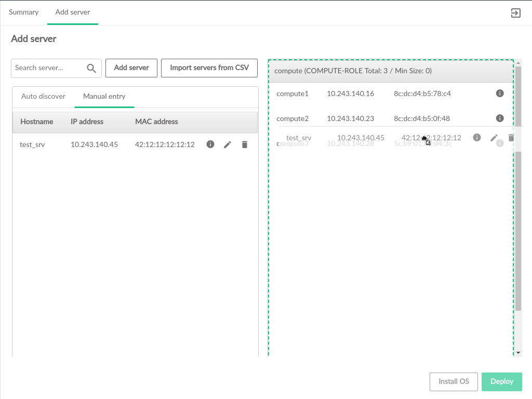Click the exit icon in top-right corner
The image size is (532, 399).
coord(515,13)
